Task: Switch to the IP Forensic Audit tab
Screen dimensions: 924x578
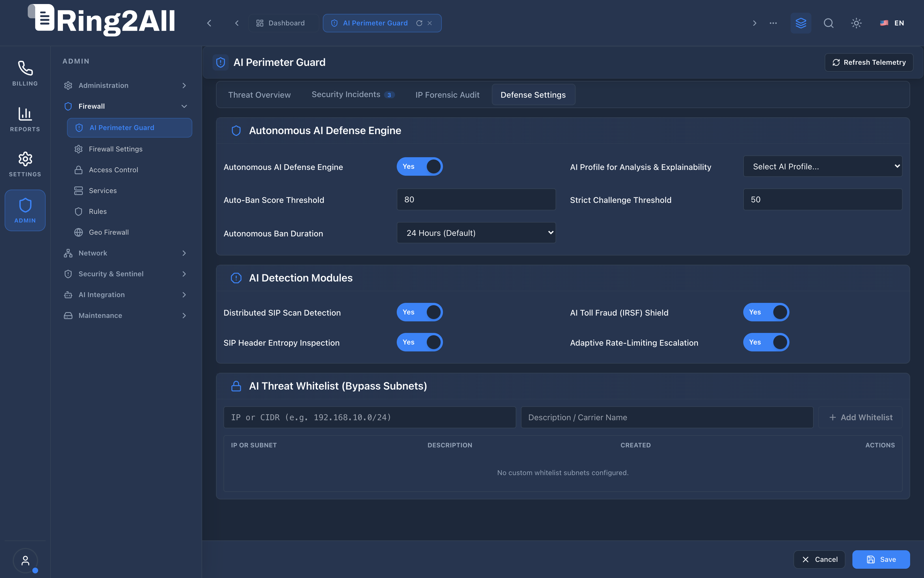Action: click(x=447, y=95)
